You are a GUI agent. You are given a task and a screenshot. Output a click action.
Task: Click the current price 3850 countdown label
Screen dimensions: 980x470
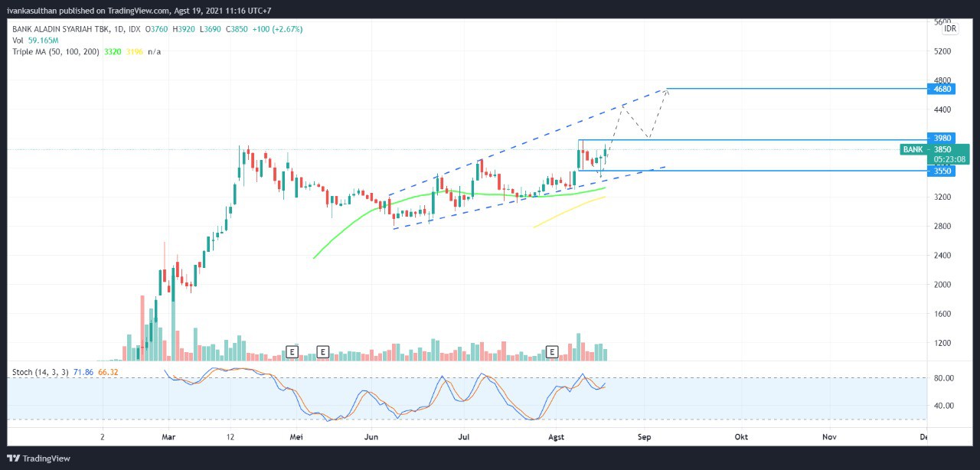click(x=949, y=154)
